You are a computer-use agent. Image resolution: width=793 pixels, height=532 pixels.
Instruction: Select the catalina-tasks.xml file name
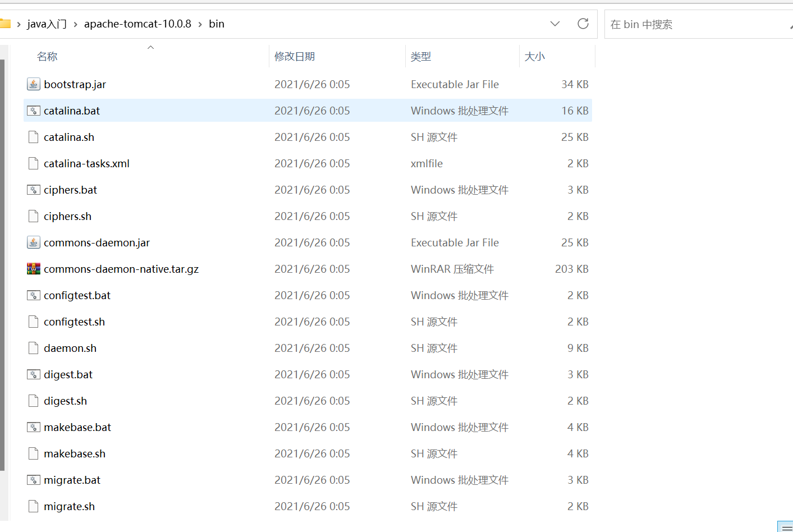click(86, 163)
